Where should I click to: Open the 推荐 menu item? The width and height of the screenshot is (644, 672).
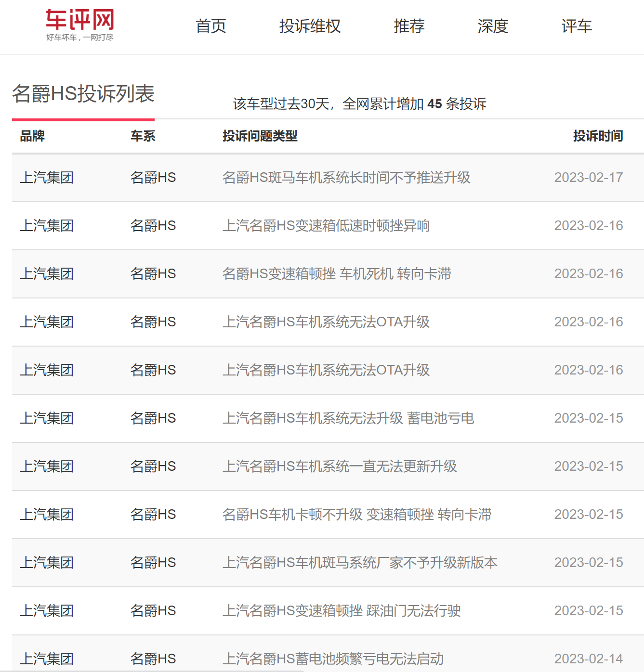(409, 26)
